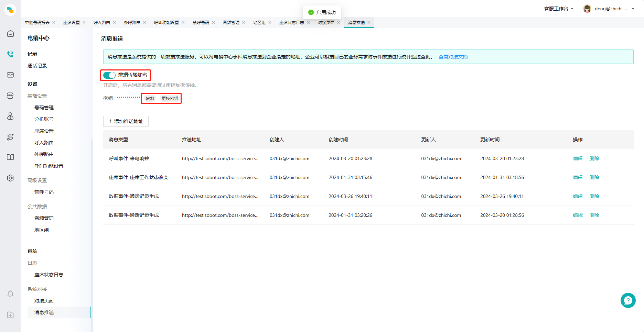Close the 禁呼号码 tab
The image size is (644, 332).
click(213, 22)
